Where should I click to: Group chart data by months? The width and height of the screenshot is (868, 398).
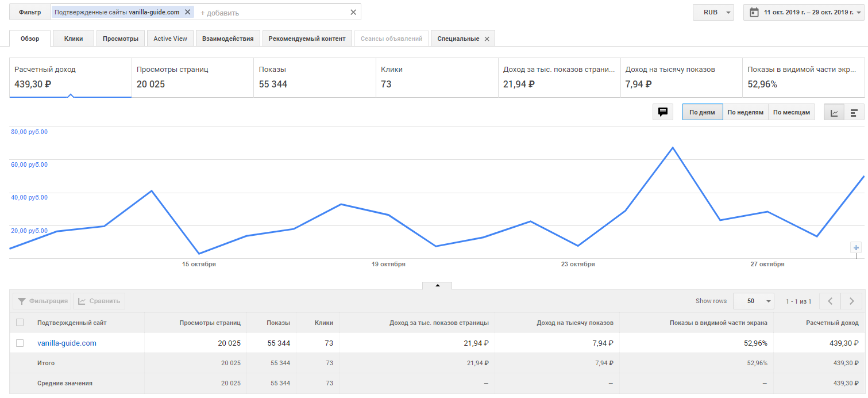[x=791, y=112]
